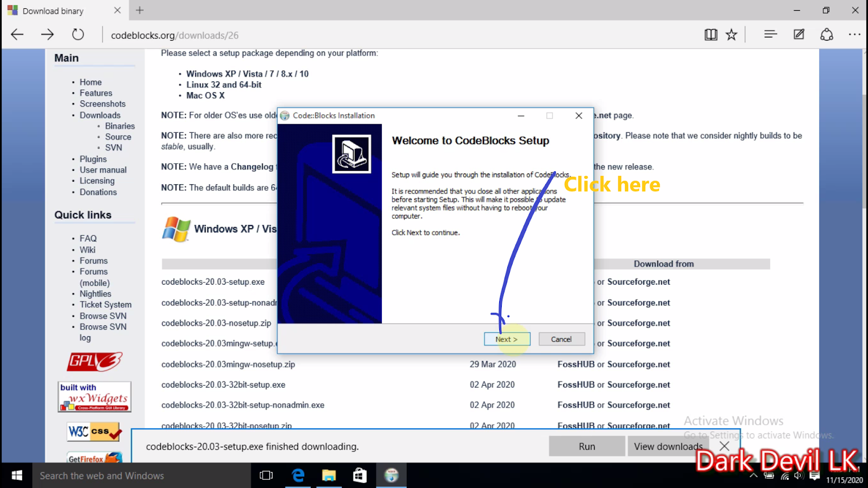The height and width of the screenshot is (488, 868).
Task: Show hidden tray icons chevron
Action: pos(754,476)
